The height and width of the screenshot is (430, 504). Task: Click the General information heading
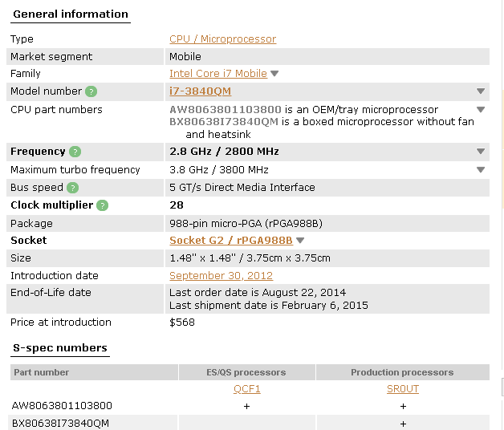[x=71, y=14]
